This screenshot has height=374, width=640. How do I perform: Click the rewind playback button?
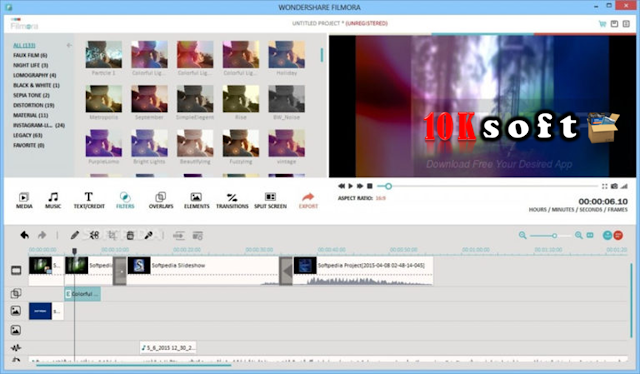(x=341, y=186)
